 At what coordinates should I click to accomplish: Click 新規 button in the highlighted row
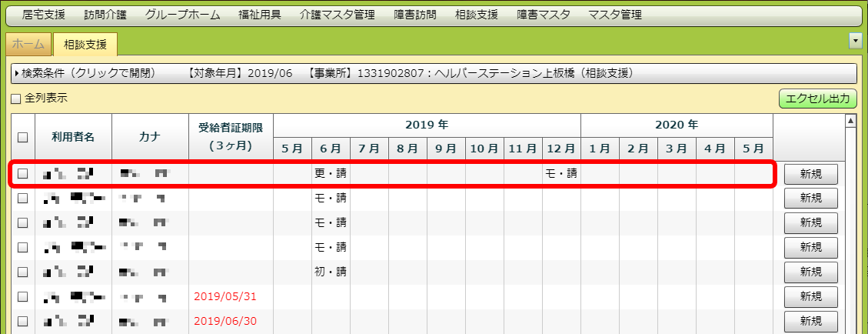tap(810, 174)
